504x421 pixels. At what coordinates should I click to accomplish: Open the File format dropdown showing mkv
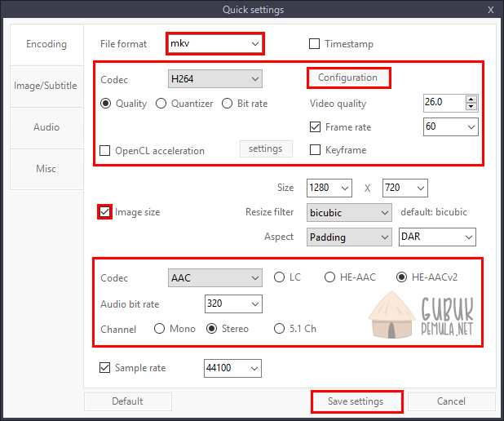(215, 43)
